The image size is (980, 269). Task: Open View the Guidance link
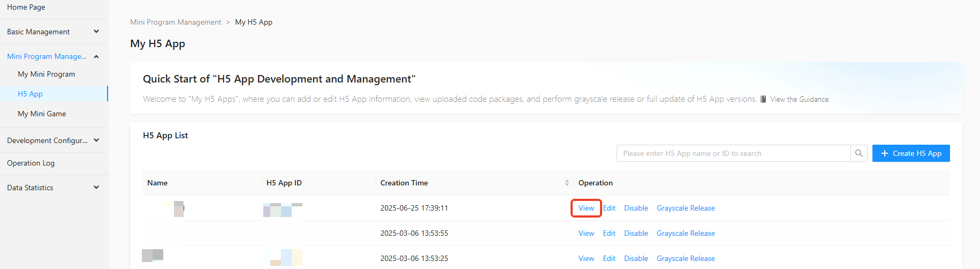(799, 99)
